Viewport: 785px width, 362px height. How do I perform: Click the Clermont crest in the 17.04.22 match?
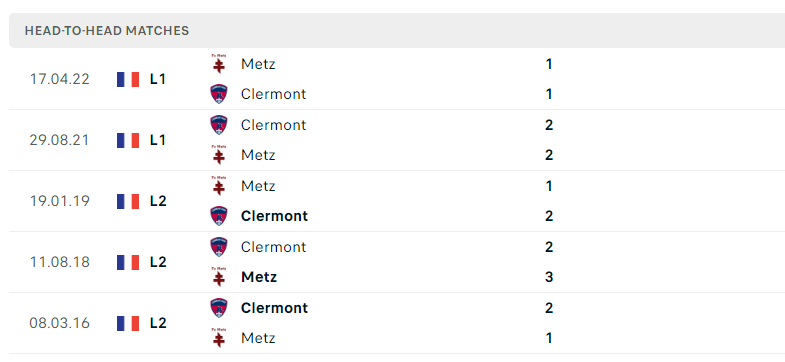pos(219,94)
